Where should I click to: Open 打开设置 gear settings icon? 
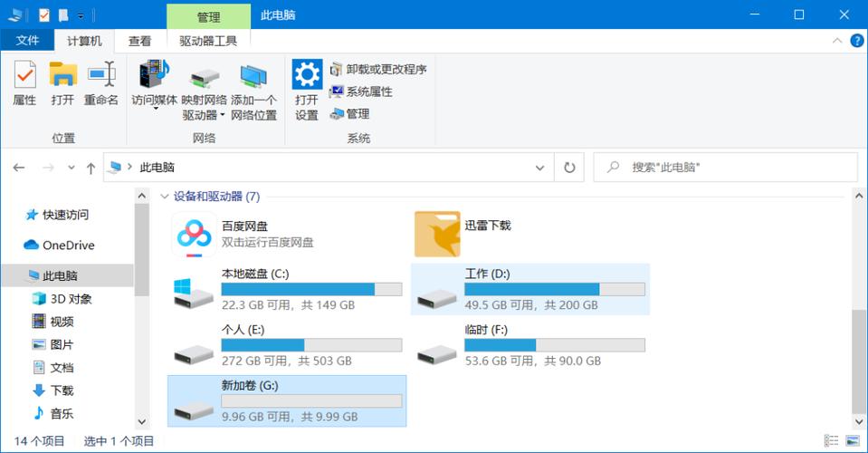307,74
